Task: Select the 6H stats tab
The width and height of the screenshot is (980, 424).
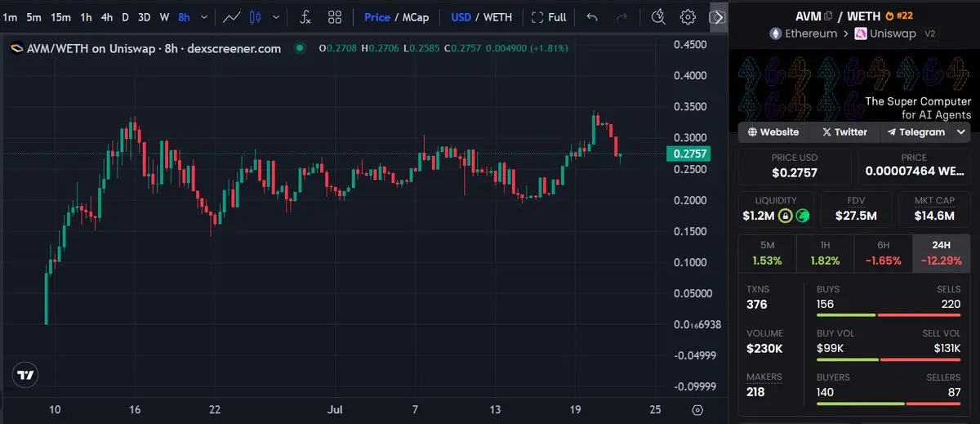Action: pos(883,254)
